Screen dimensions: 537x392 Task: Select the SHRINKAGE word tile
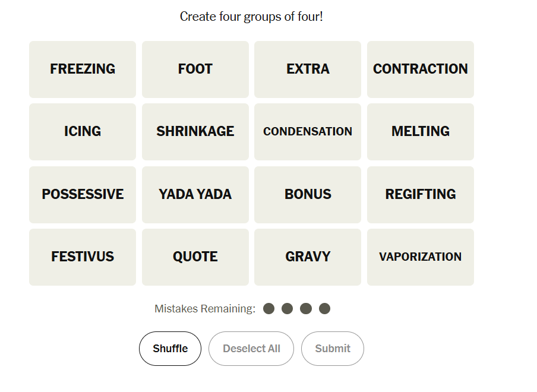pos(195,132)
